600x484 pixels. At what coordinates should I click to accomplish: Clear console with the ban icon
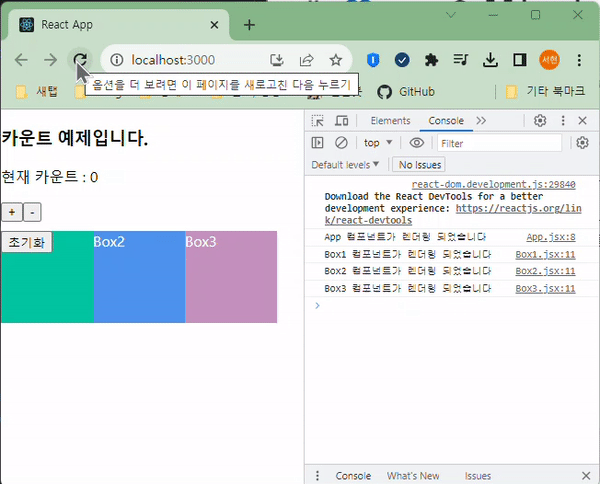[x=341, y=143]
